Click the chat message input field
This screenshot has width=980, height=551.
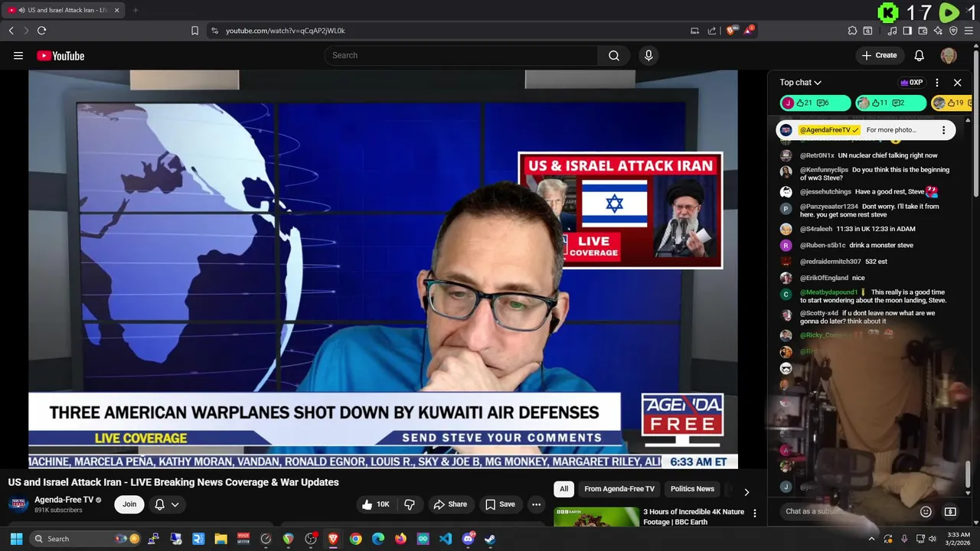click(846, 511)
